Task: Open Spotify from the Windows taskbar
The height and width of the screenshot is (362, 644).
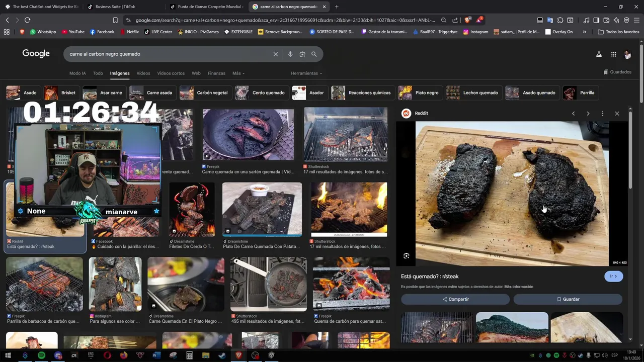Action: pyautogui.click(x=41, y=355)
